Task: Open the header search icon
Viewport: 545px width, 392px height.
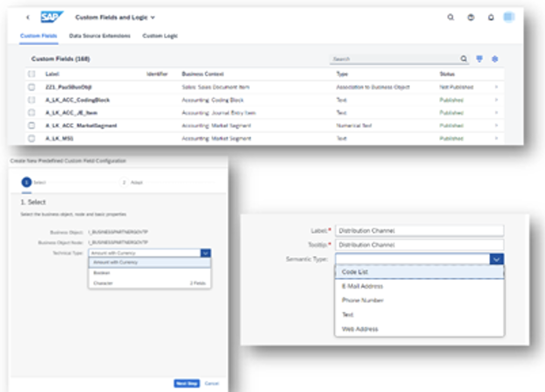Action: click(451, 17)
